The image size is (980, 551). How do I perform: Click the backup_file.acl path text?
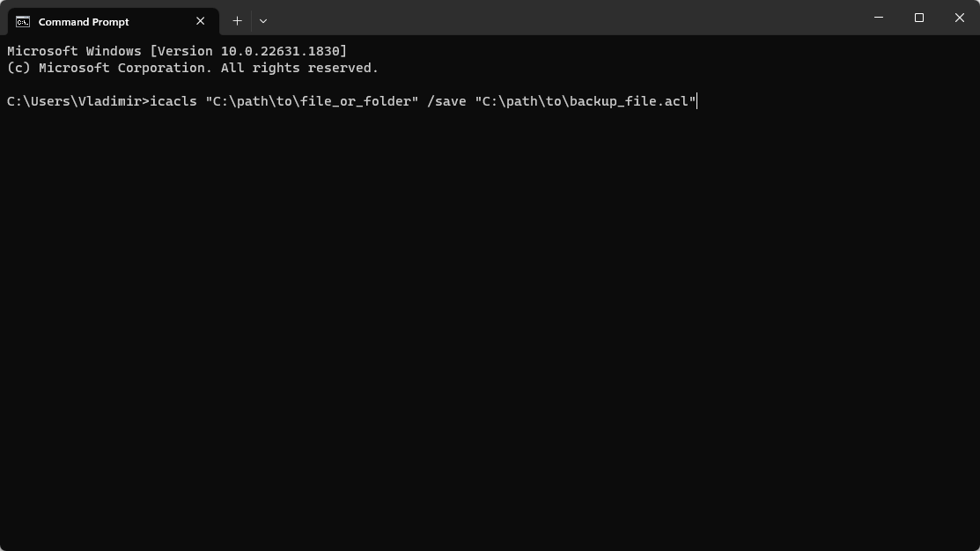(629, 101)
